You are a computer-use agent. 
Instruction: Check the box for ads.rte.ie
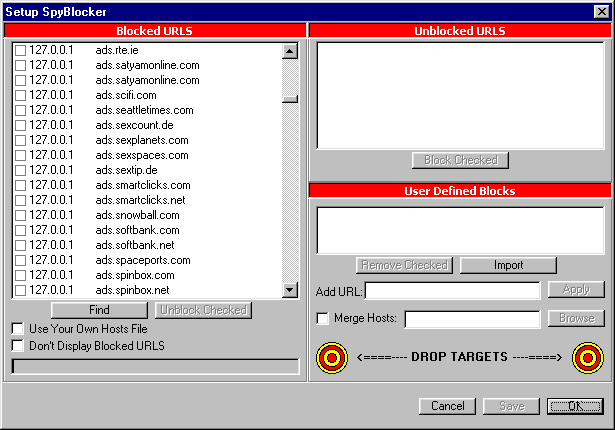[20, 50]
